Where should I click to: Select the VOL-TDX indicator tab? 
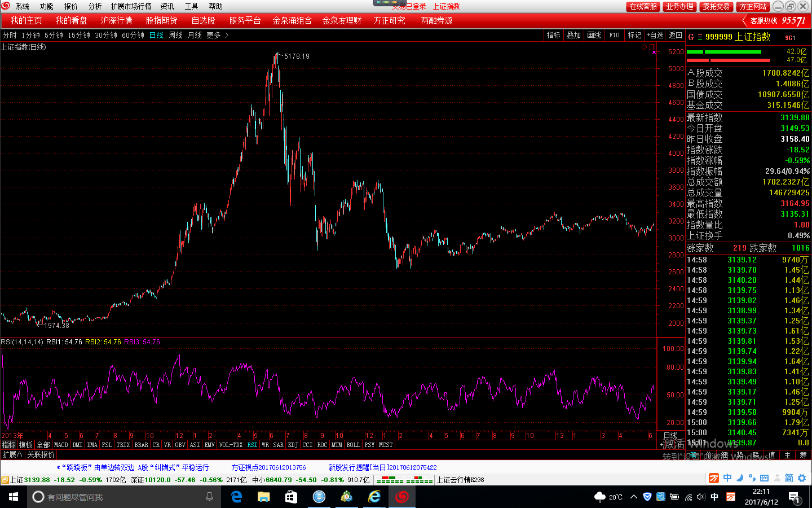[231, 445]
